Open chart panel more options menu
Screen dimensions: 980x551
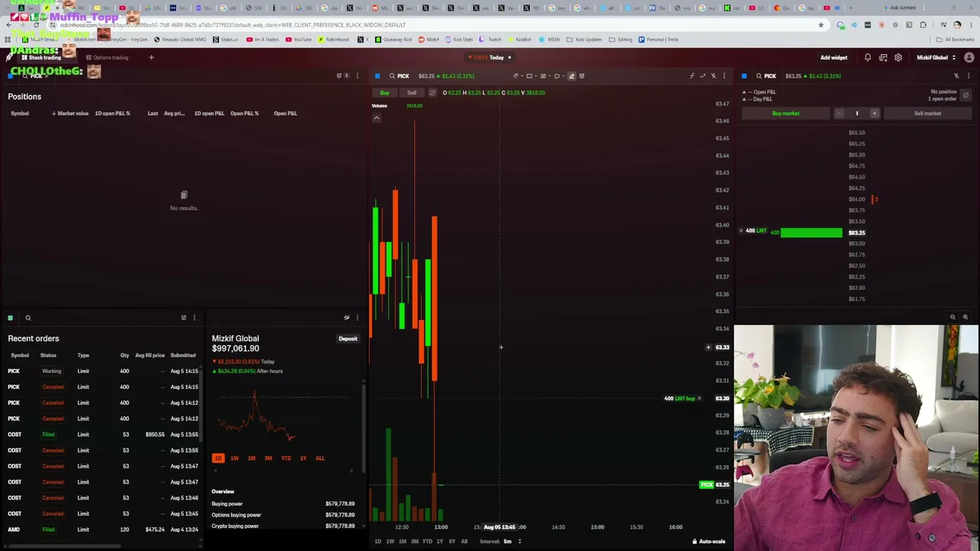tap(724, 76)
